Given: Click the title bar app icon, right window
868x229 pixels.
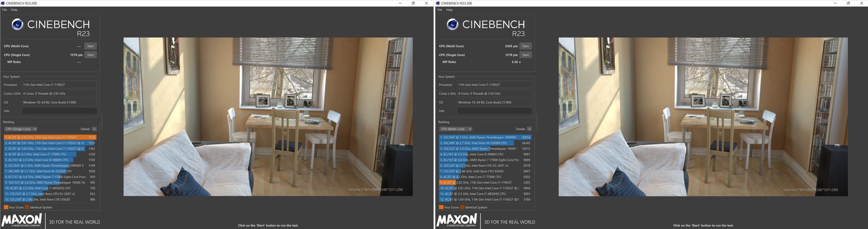Looking at the screenshot, I should click(x=438, y=3).
